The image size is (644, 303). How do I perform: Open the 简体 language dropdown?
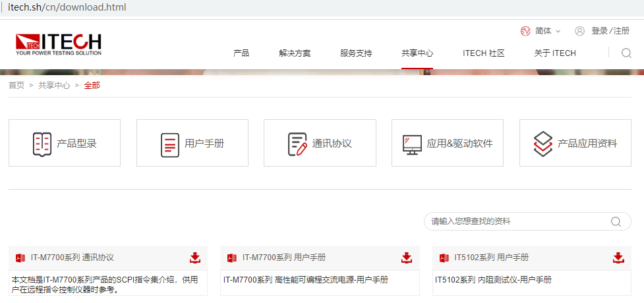point(548,31)
